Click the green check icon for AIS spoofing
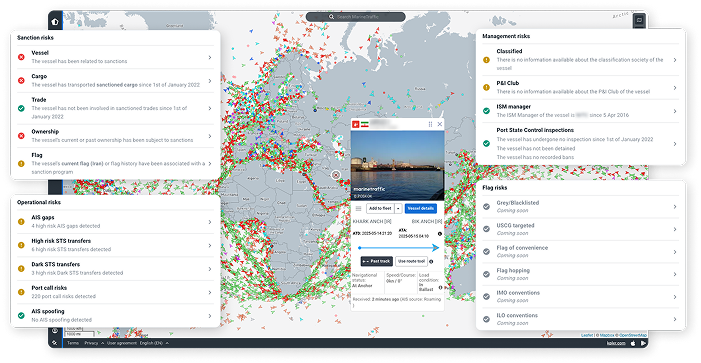Screen dimensions: 701x363 click(21, 315)
